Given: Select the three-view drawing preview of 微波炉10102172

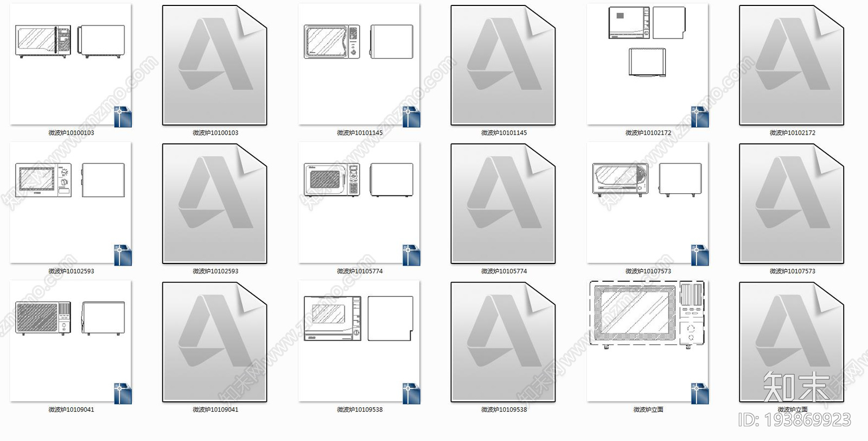Looking at the screenshot, I should coord(648,65).
